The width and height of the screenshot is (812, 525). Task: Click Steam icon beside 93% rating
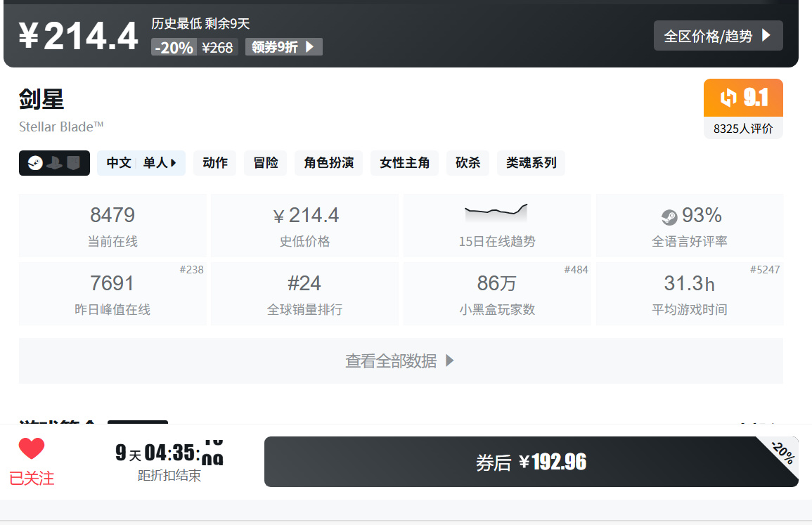point(669,217)
